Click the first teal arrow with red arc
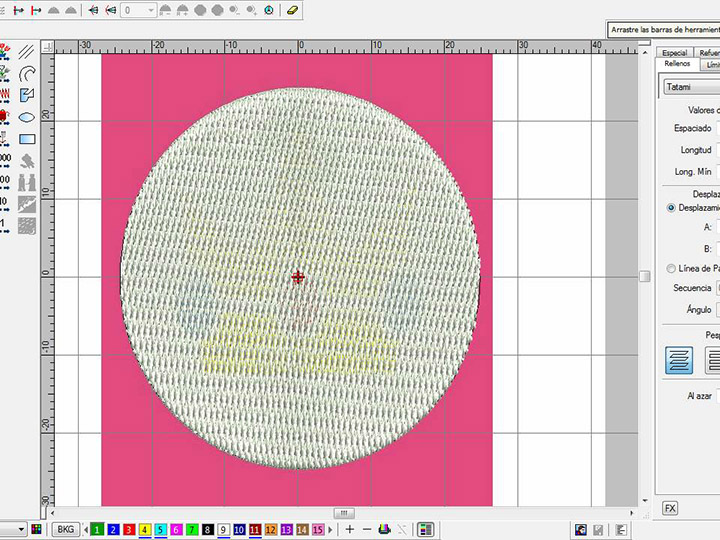 click(x=93, y=10)
